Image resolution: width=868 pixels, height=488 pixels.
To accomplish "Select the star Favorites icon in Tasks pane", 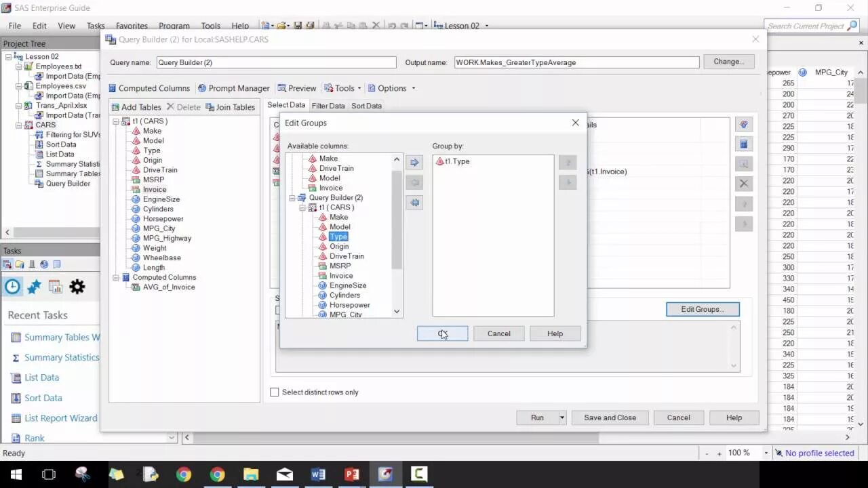I will 34,287.
